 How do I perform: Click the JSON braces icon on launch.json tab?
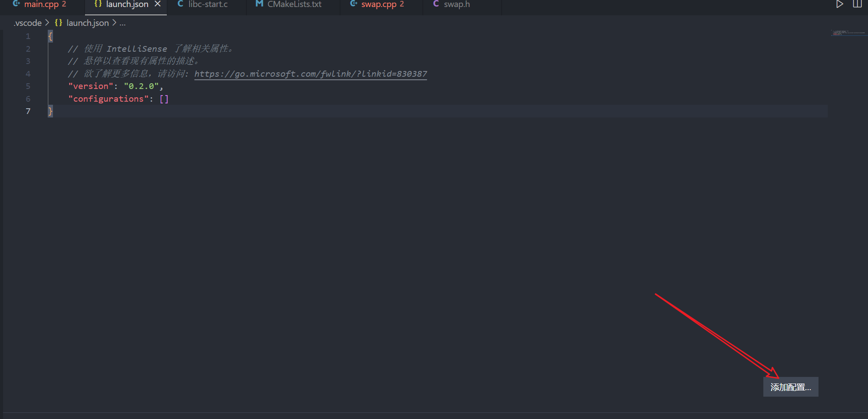point(97,4)
